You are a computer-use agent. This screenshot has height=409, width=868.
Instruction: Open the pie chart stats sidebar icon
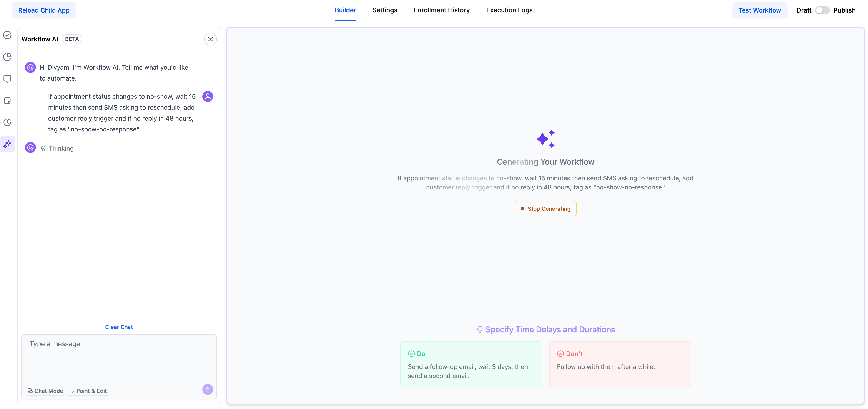[x=8, y=57]
